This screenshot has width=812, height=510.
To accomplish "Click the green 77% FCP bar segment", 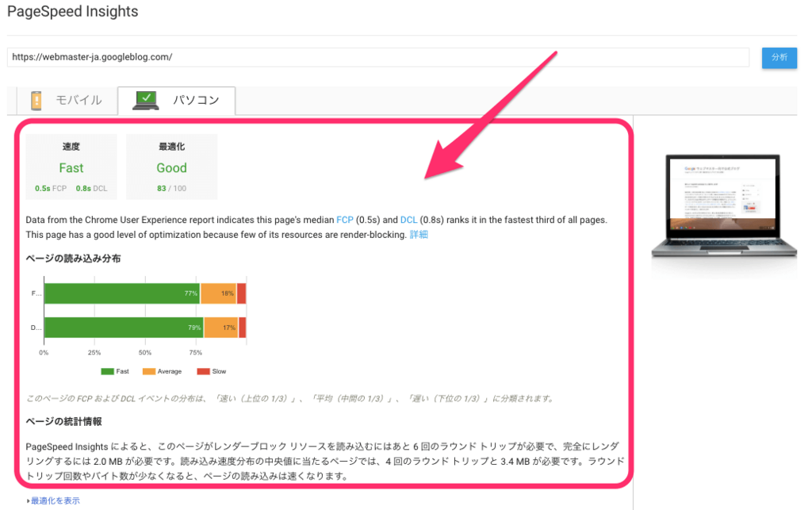I will [122, 293].
